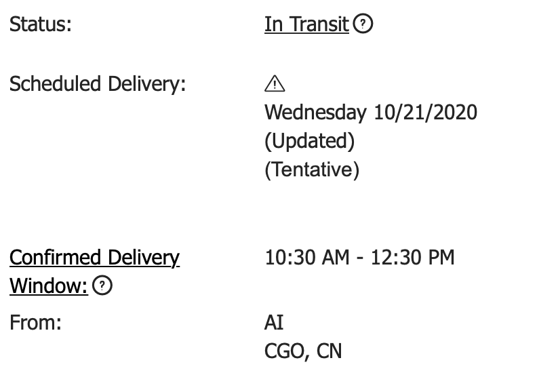The height and width of the screenshot is (392, 537).
Task: Click the (Tentative) note
Action: pos(312,170)
